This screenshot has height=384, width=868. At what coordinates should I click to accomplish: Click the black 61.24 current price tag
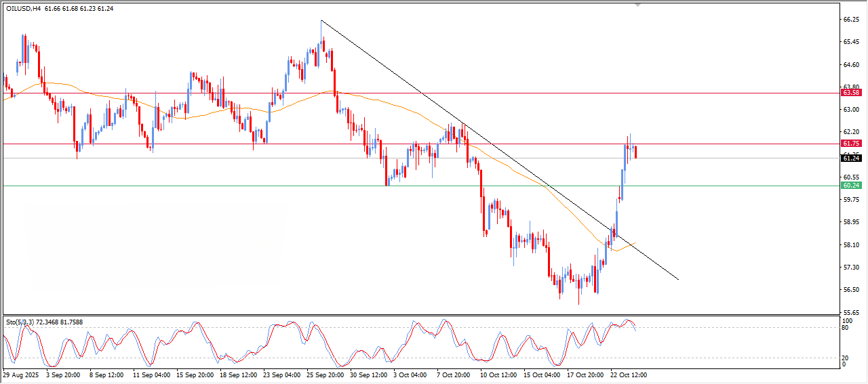(851, 158)
